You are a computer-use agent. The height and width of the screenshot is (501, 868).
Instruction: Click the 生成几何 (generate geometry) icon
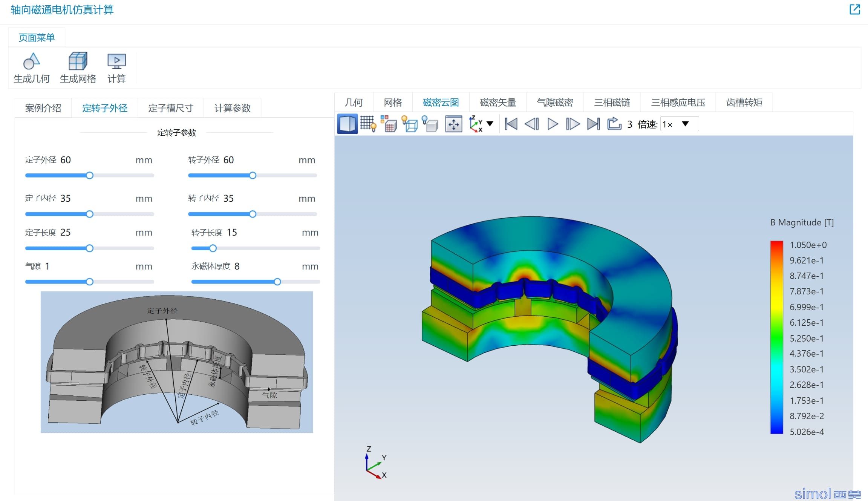point(32,61)
